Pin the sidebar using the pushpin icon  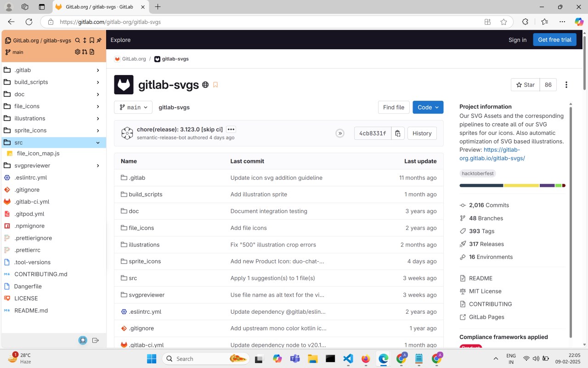[x=99, y=40]
